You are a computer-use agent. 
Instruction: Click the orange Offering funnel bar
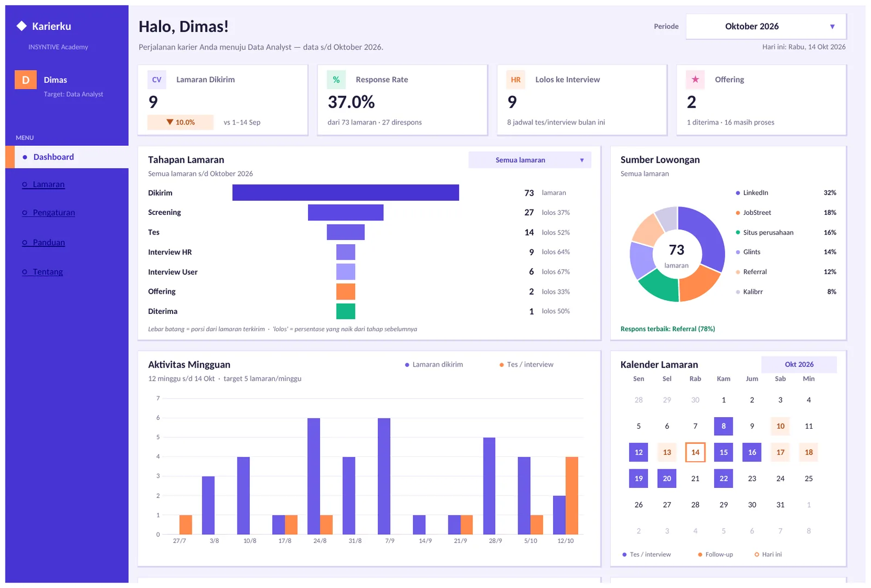point(346,292)
